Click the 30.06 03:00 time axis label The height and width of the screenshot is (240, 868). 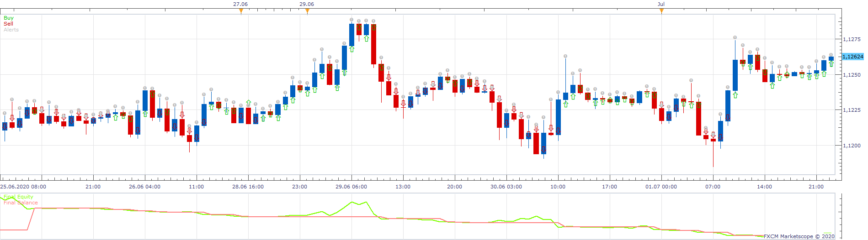(x=506, y=187)
